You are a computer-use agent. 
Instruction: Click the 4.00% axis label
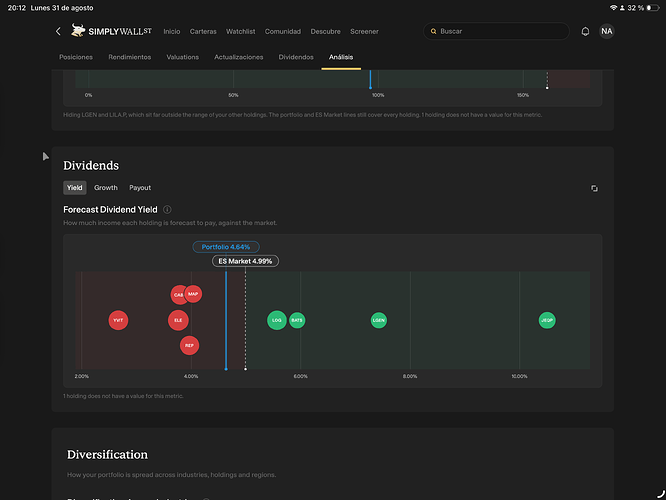pos(191,376)
